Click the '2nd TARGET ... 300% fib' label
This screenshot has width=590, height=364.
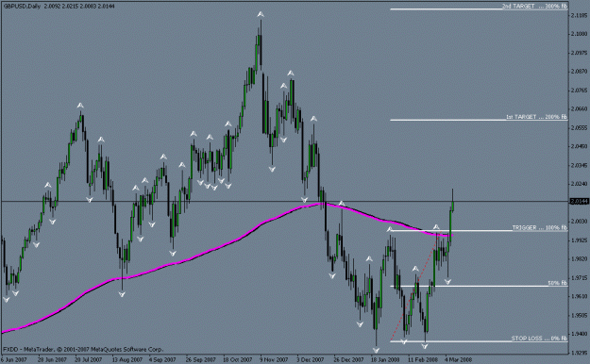pos(534,6)
